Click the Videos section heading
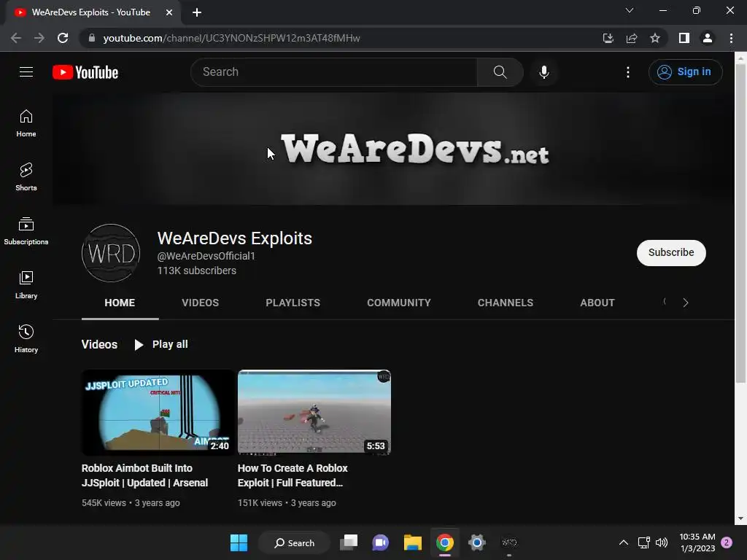 pyautogui.click(x=99, y=344)
